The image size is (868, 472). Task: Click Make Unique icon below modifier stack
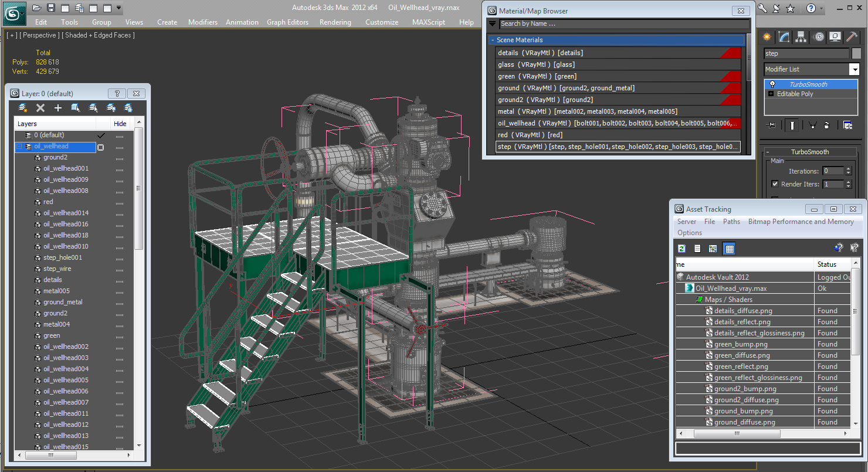pos(813,125)
